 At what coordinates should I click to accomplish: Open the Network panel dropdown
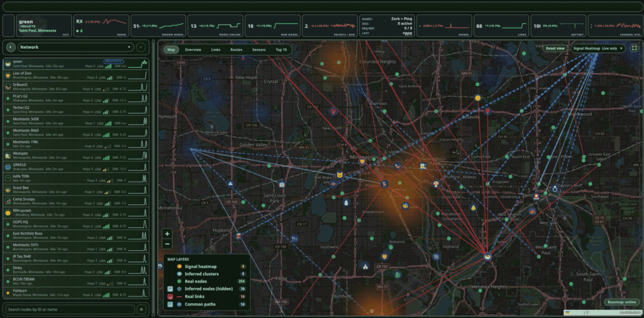[x=76, y=47]
